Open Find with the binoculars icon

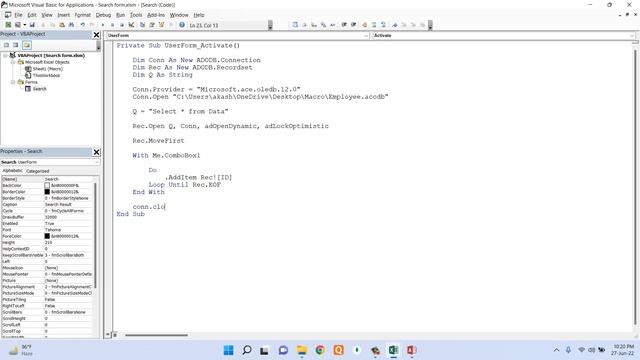tap(71, 25)
